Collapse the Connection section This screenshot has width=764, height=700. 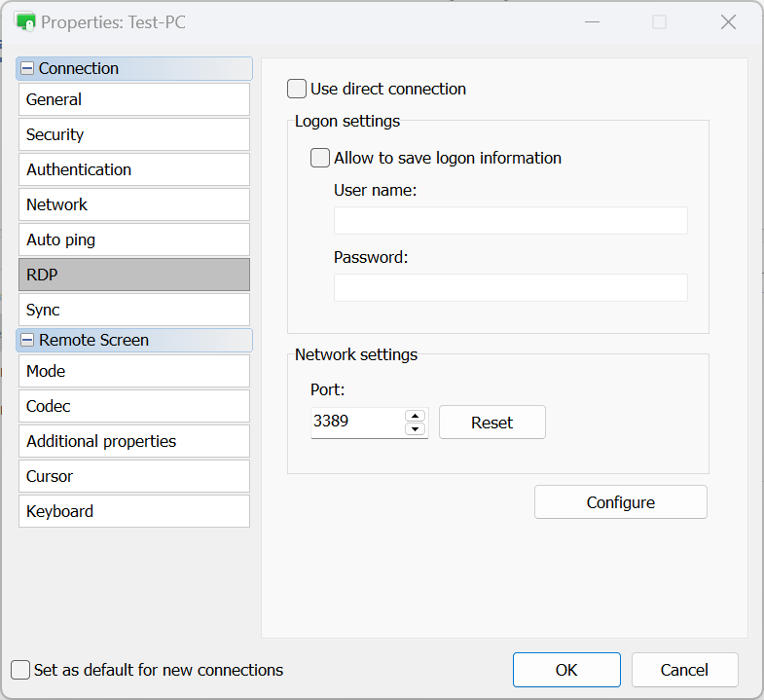click(x=27, y=69)
